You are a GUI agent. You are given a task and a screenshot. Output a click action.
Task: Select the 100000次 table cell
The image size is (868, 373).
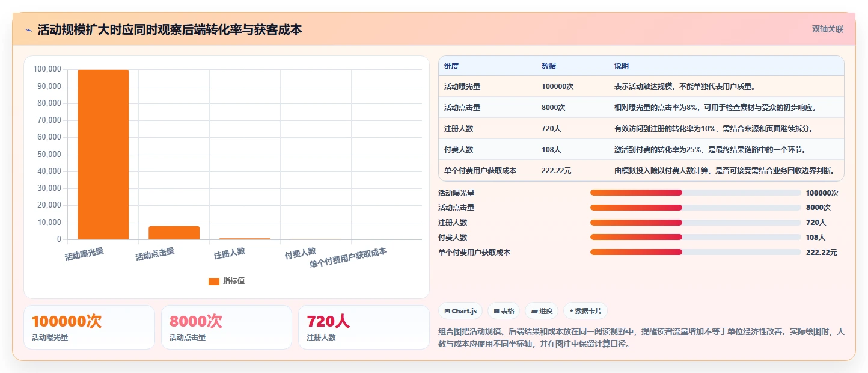(x=558, y=87)
